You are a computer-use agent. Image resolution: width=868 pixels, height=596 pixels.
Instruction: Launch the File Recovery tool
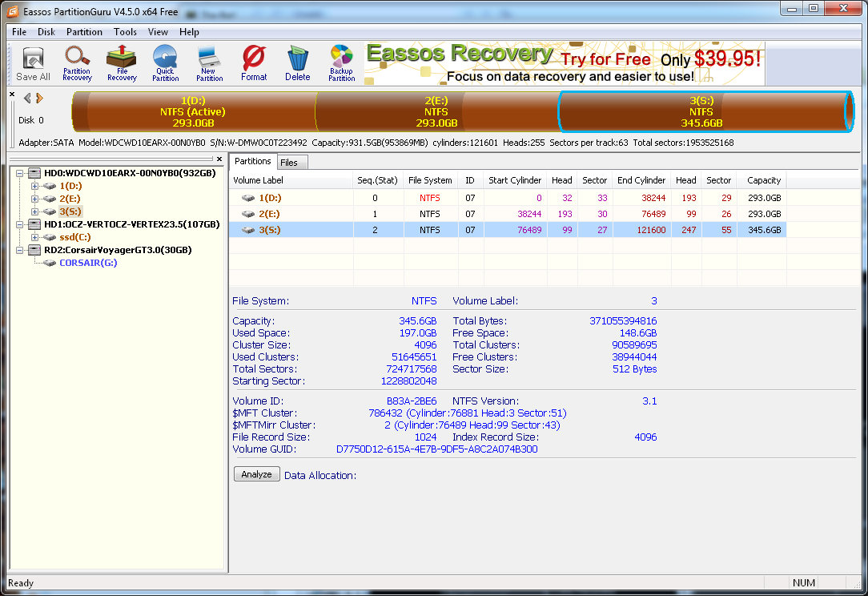tap(122, 64)
